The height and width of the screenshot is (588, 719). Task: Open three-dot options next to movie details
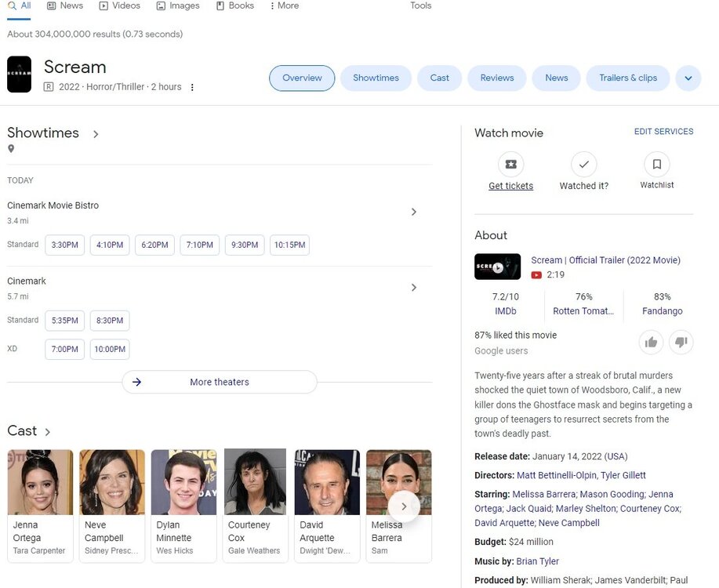point(192,87)
